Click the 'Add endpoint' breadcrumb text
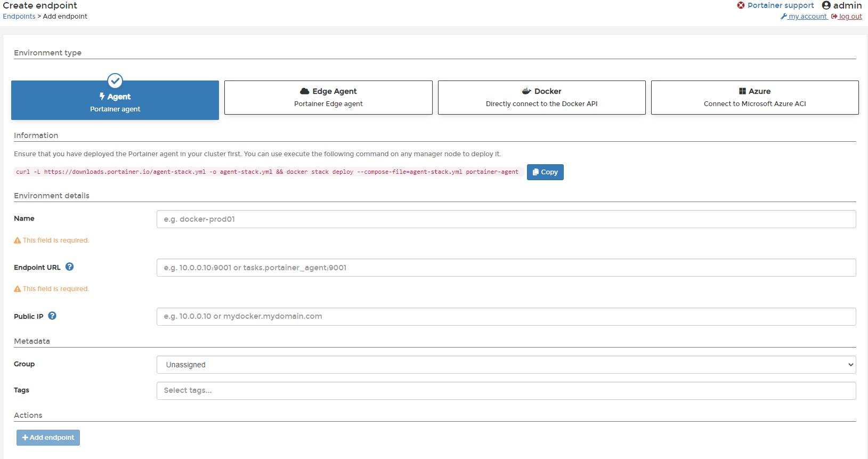 coord(65,17)
